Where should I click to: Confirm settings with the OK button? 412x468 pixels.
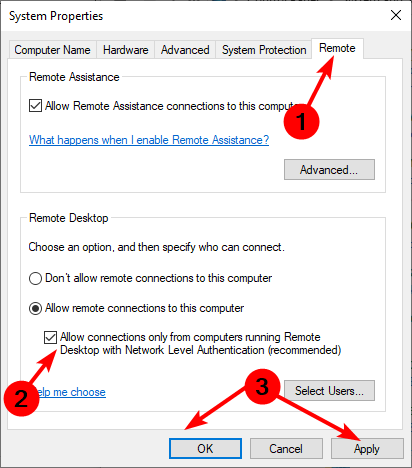[205, 448]
